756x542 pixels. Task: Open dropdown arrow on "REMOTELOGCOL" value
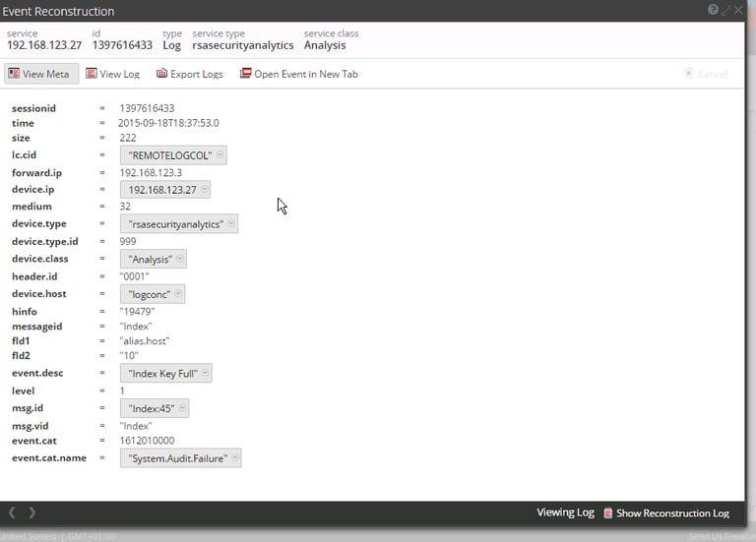pos(220,154)
